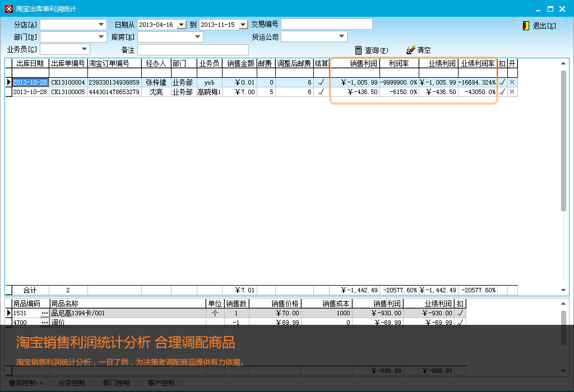The image size is (574, 392).
Task: Sort by 业绩利润率 column header
Action: (x=478, y=64)
